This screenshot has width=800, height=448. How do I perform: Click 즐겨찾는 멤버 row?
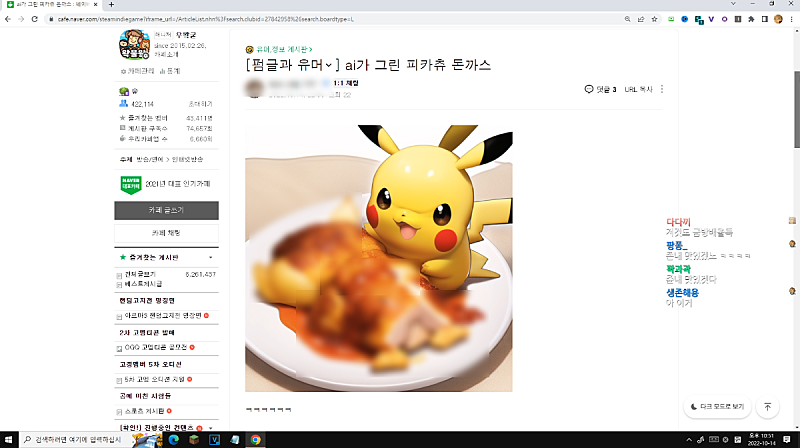166,118
